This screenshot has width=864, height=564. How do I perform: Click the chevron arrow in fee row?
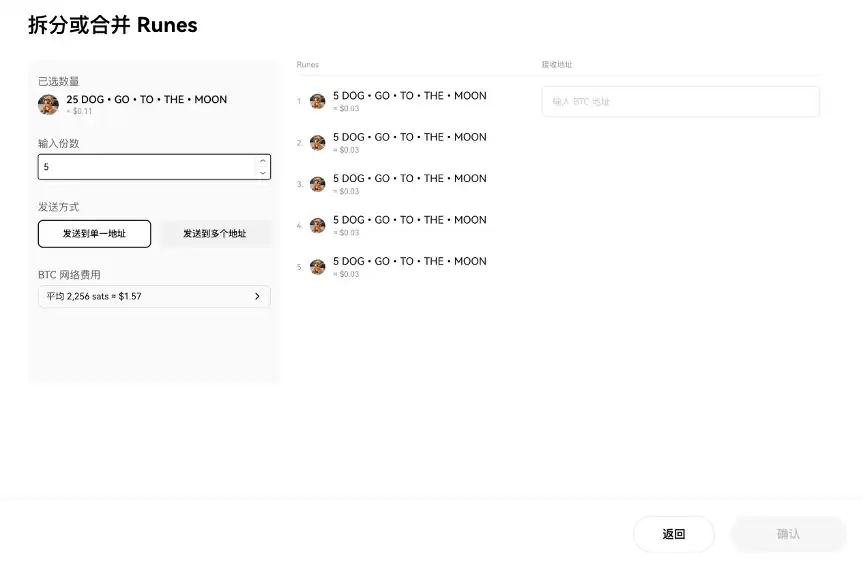click(257, 297)
